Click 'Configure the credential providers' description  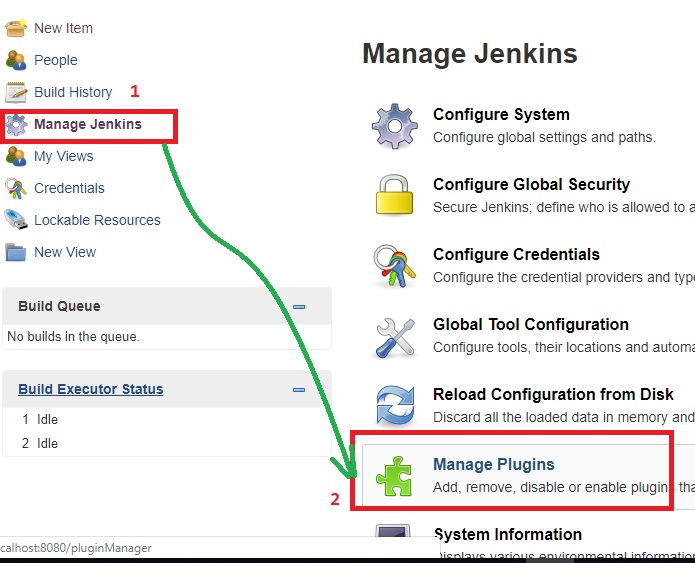[564, 278]
